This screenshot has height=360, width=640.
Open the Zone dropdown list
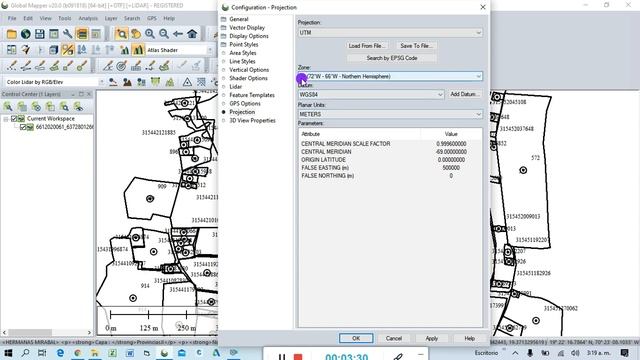pyautogui.click(x=390, y=76)
